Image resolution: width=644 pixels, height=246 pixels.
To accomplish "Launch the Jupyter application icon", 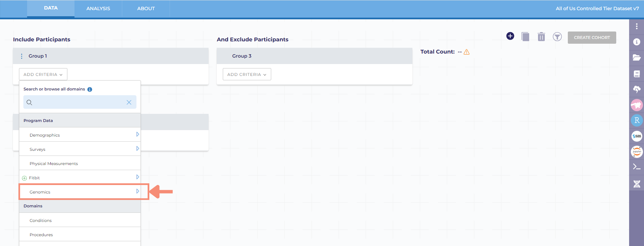I will point(637,151).
